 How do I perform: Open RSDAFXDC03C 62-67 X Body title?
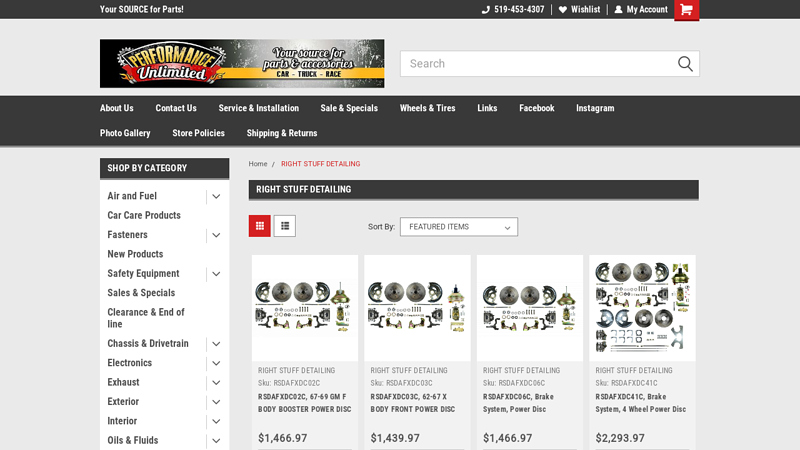click(x=413, y=403)
